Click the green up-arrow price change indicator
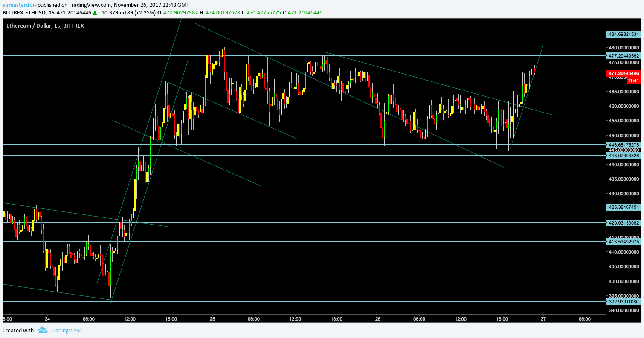644x338 pixels. [x=95, y=13]
